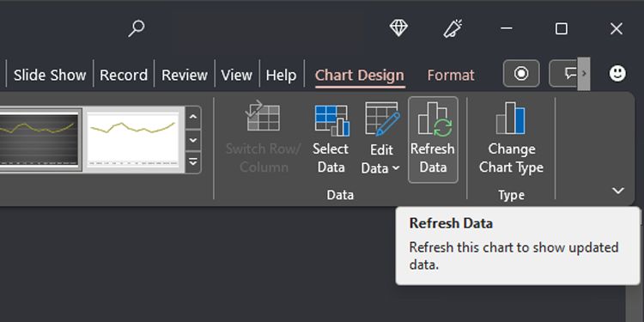Open the Review tab

[x=185, y=76]
